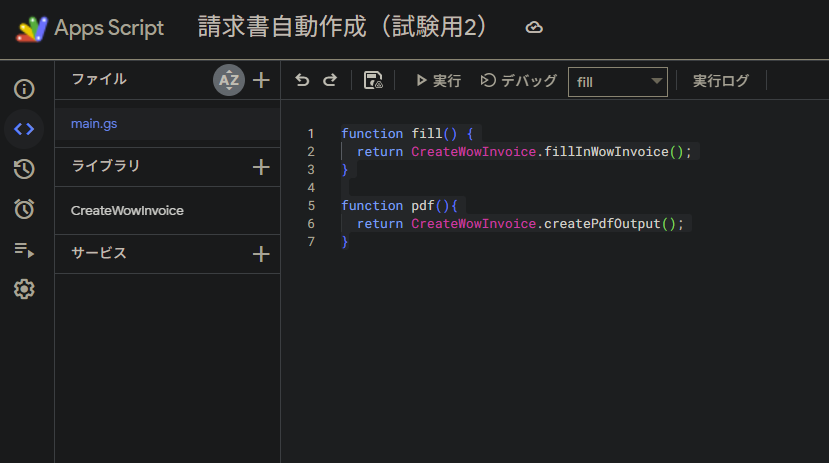Open the fill function selector dropdown
Viewport: 829px width, 463px height.
618,82
